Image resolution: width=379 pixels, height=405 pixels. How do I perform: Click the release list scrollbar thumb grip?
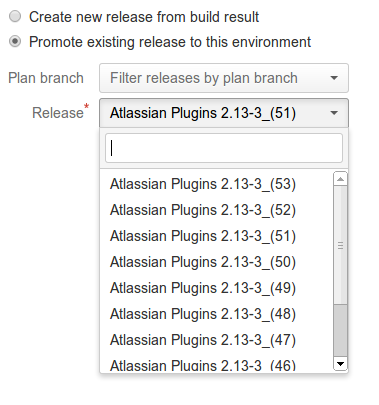coord(340,246)
